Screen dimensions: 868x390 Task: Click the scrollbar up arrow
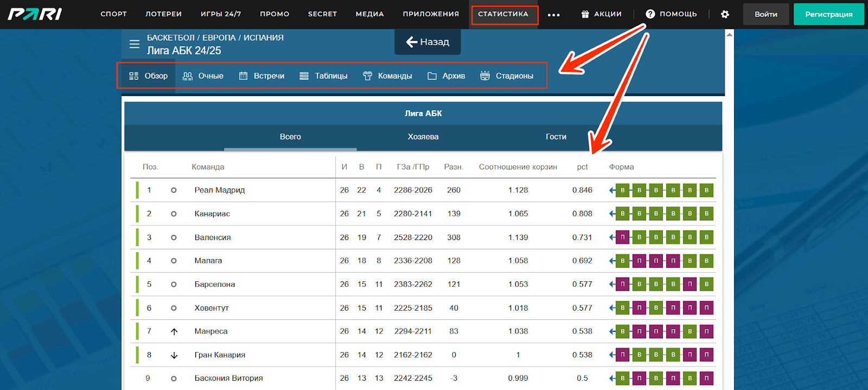(729, 35)
